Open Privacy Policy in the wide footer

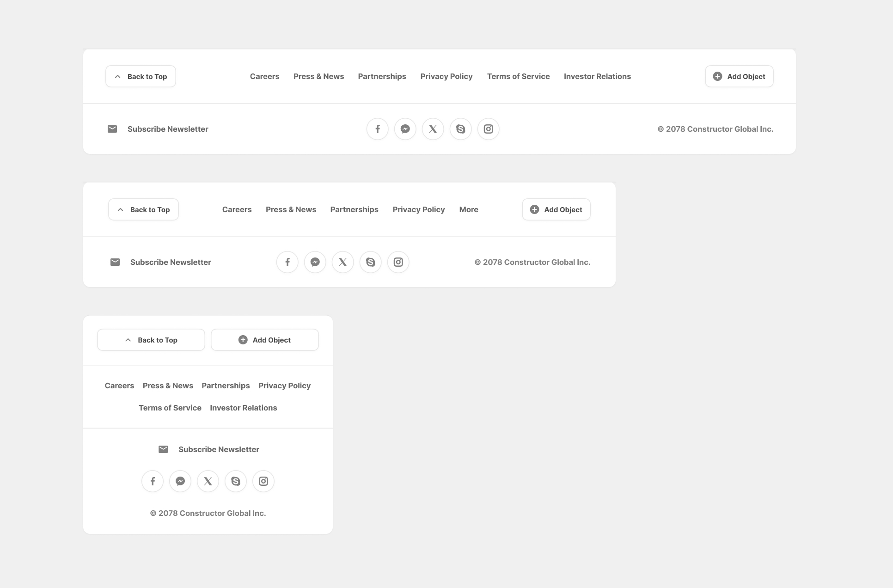(x=446, y=76)
